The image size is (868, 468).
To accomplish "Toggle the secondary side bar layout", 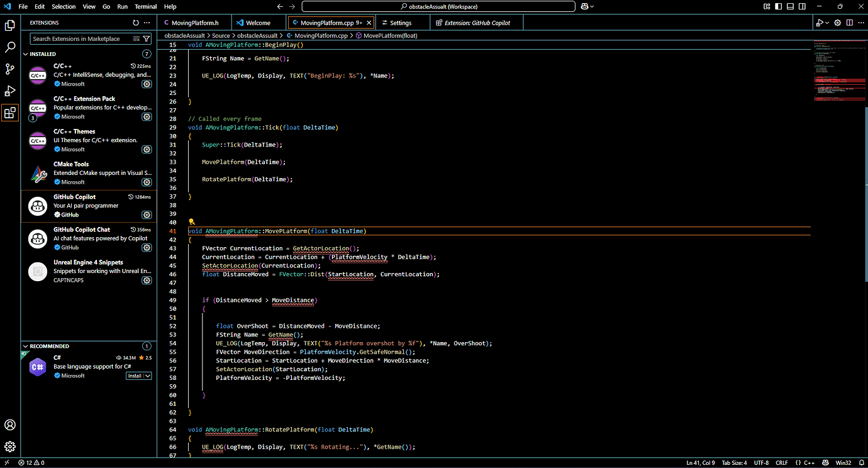I will pos(801,6).
